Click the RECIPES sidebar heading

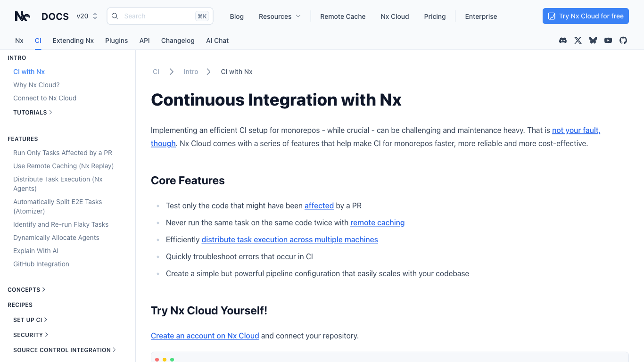tap(20, 305)
